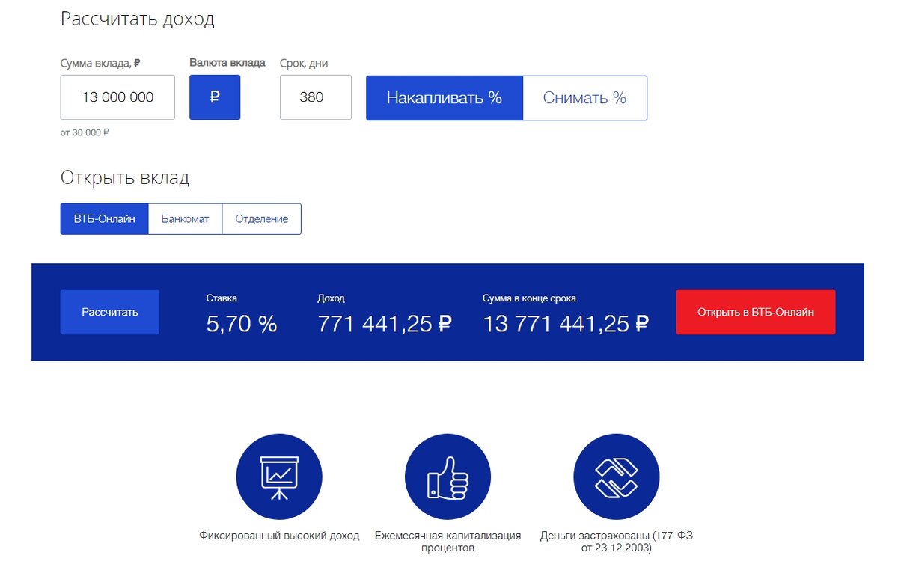The height and width of the screenshot is (588, 898).
Task: Click the 5,70 % rate value
Action: click(x=242, y=324)
